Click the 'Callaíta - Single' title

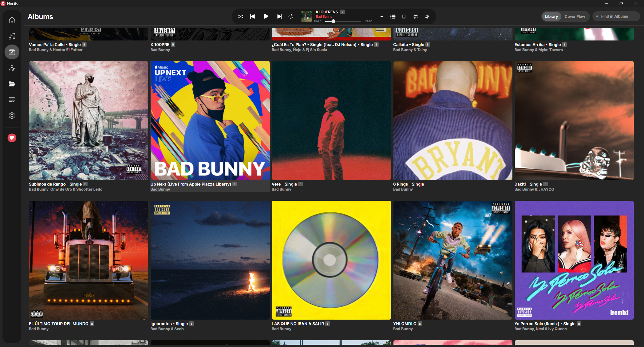point(409,45)
